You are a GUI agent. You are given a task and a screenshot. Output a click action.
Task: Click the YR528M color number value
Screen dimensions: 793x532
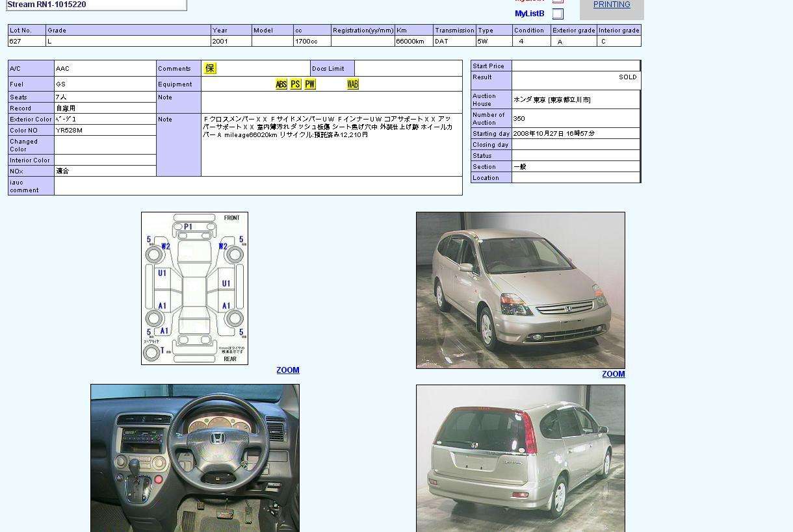coord(70,131)
